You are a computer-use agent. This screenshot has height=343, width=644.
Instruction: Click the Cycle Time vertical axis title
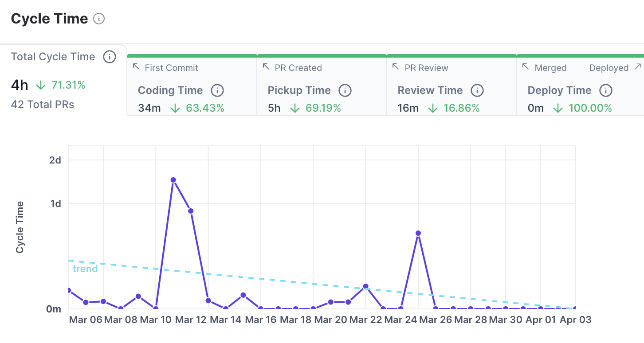tap(20, 227)
